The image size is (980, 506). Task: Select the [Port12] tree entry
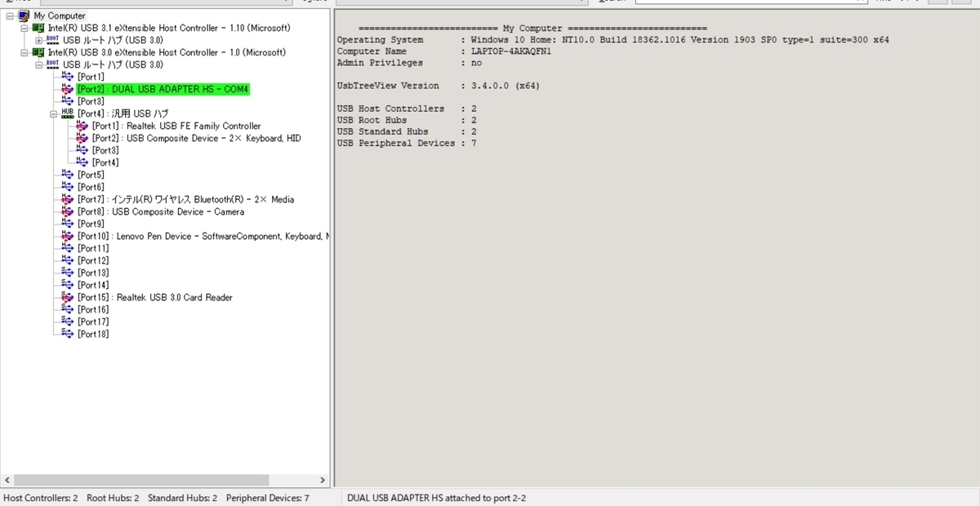click(x=93, y=260)
